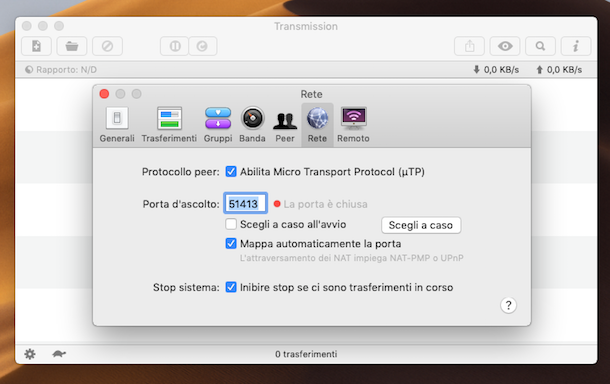Click the 0 trasferimenti status text
This screenshot has height=384, width=610.
pyautogui.click(x=306, y=354)
